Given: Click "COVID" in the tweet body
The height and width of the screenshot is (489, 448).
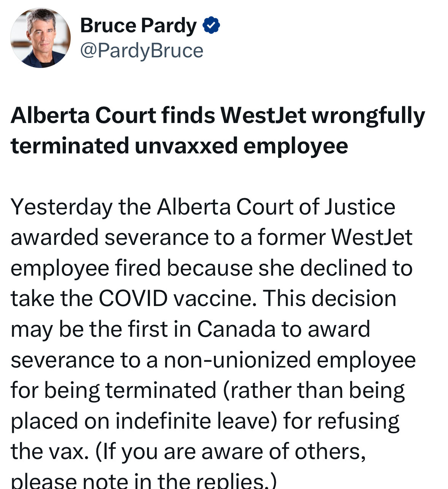Looking at the screenshot, I should click(x=133, y=298).
